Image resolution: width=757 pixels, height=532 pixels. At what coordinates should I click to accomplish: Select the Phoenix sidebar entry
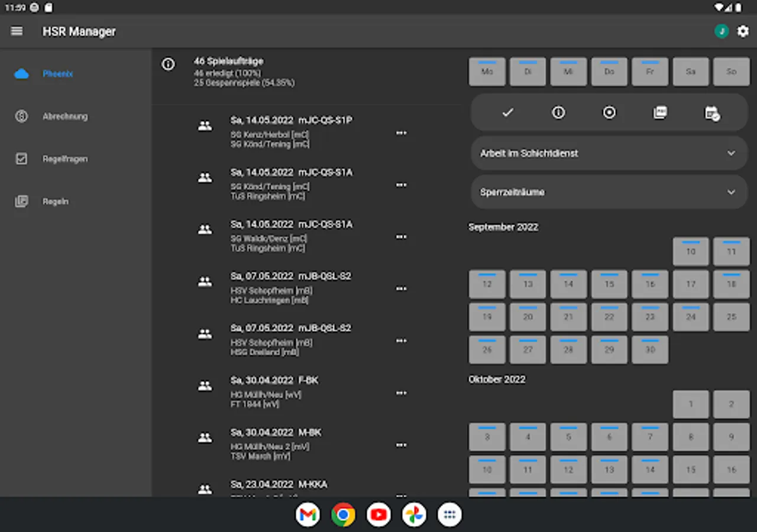57,74
